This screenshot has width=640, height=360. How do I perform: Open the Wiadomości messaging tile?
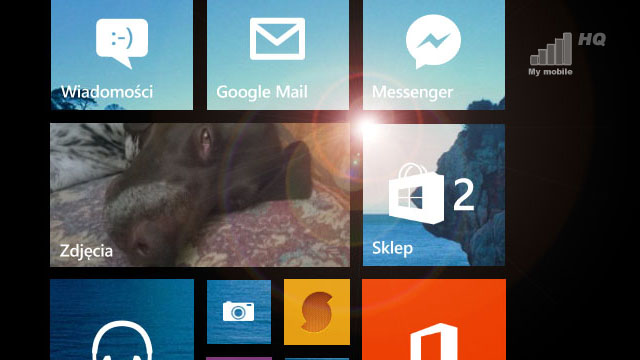[122, 55]
